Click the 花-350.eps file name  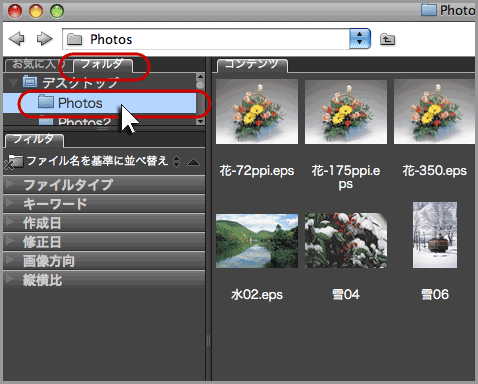tap(435, 171)
